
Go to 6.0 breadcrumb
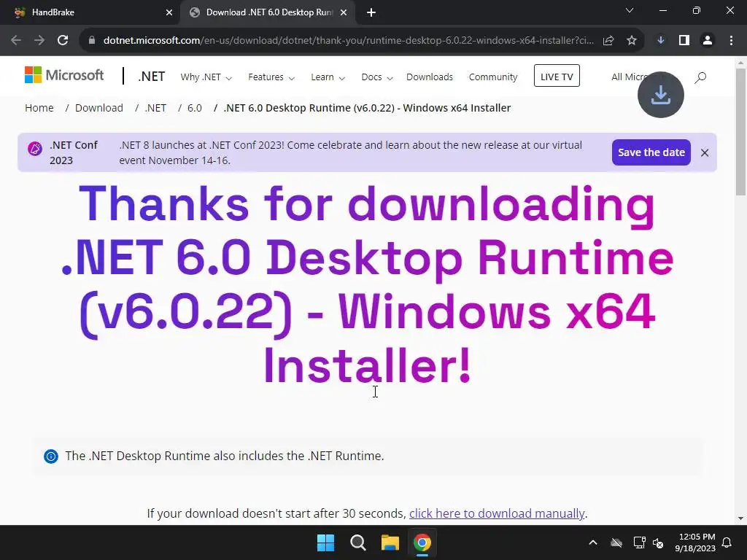coord(194,108)
